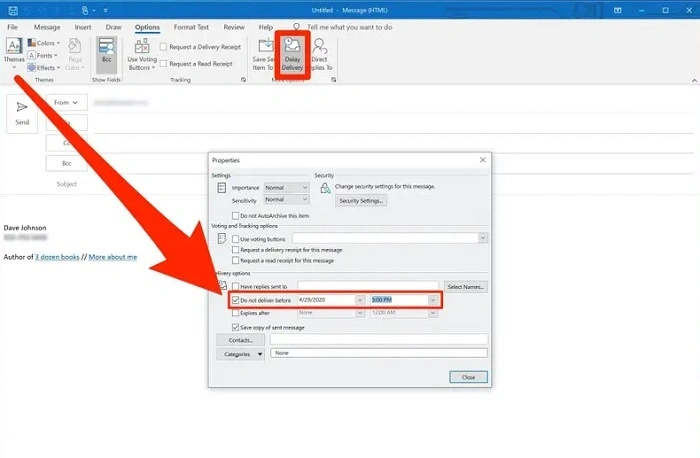The height and width of the screenshot is (458, 700).
Task: Close the Properties dialog with the X
Action: (483, 160)
